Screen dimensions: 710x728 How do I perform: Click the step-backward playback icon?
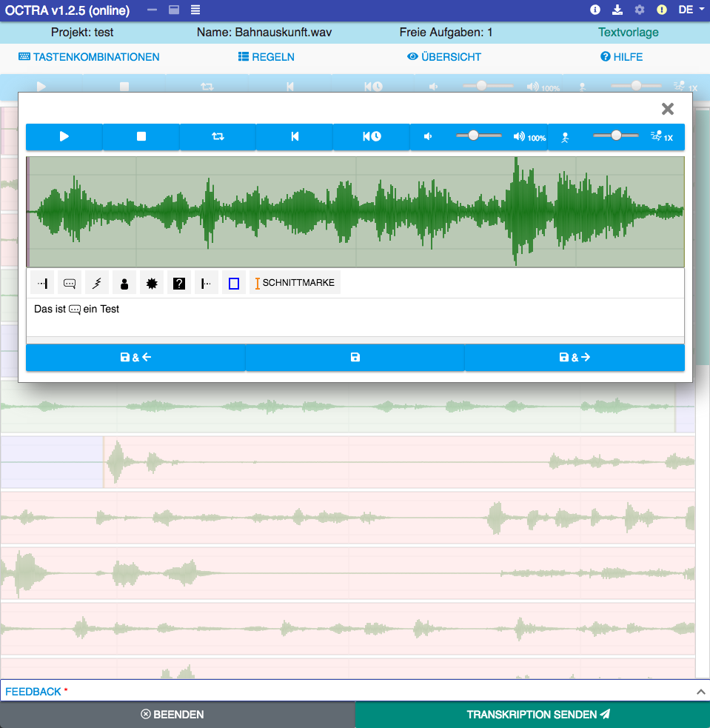(x=295, y=137)
